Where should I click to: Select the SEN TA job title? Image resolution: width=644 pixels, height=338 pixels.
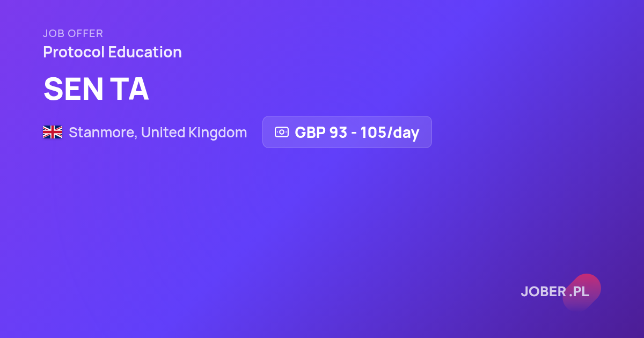tap(96, 89)
